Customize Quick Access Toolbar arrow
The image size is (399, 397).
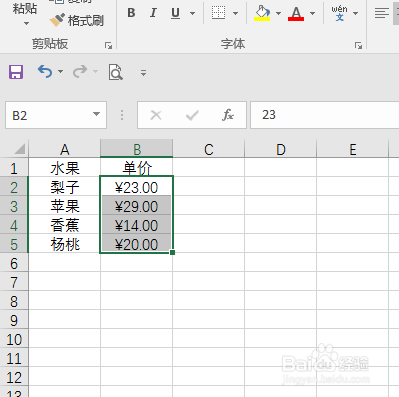tap(143, 72)
